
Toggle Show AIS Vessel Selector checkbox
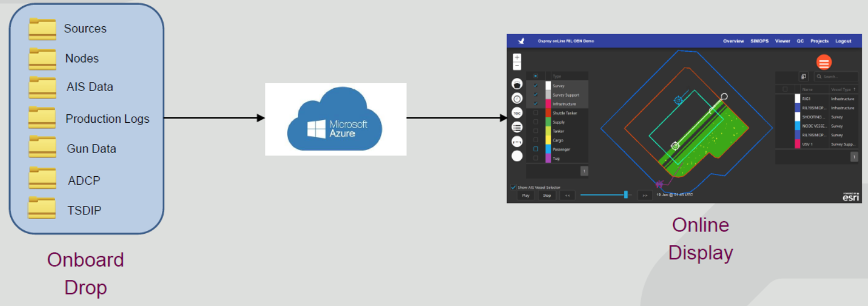pos(513,187)
